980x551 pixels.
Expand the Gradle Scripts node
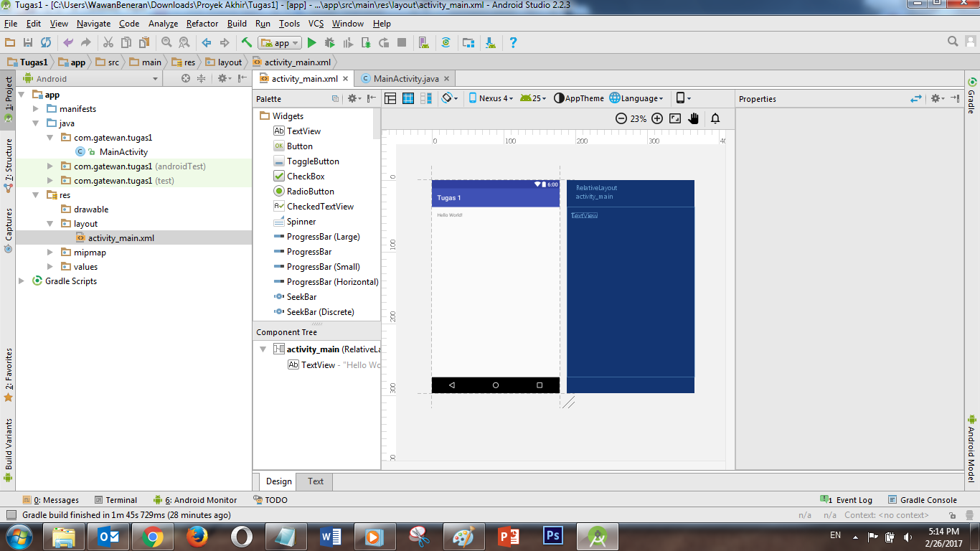22,281
